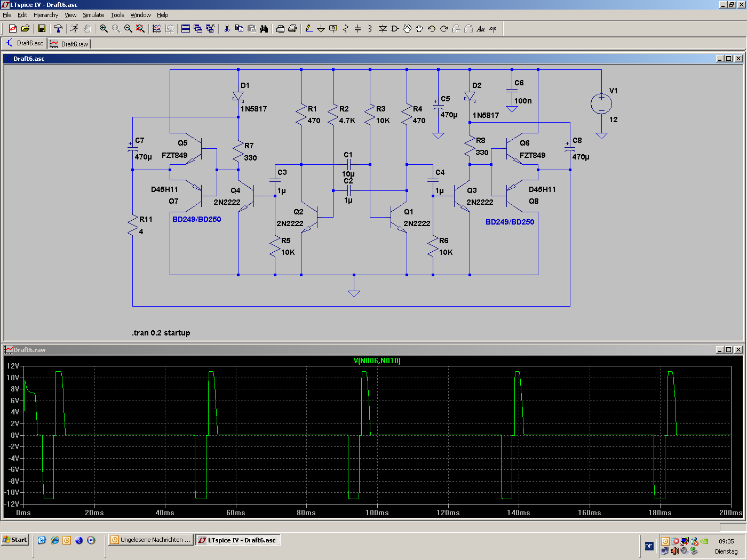Place a Resistor from toolbar
This screenshot has width=747, height=560.
[346, 29]
